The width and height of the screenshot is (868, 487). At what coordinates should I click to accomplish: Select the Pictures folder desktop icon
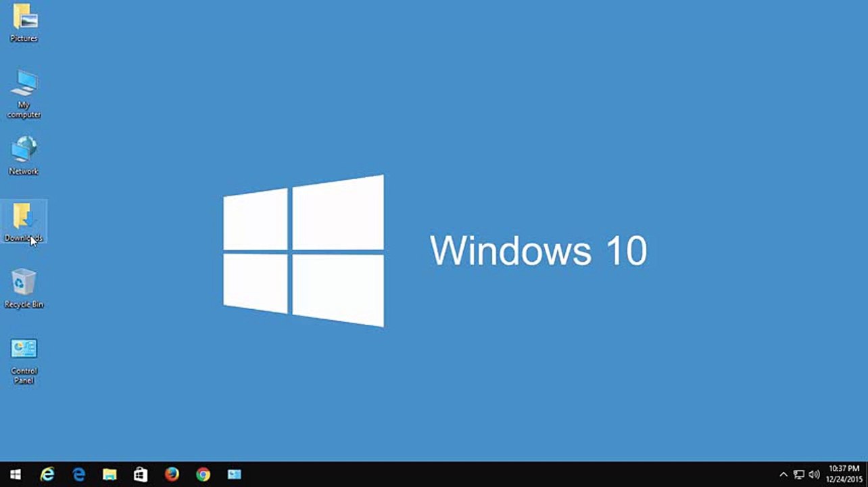tap(24, 22)
